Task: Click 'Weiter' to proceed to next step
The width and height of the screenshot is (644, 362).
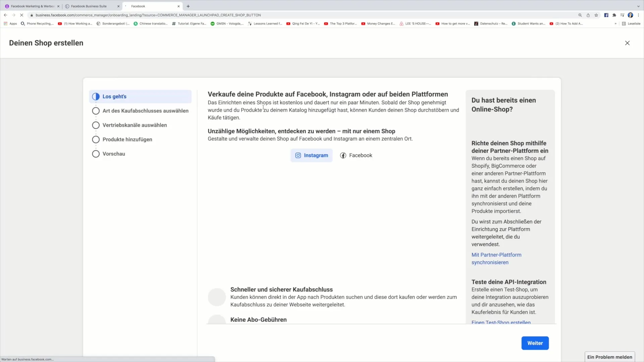Action: pos(535,343)
